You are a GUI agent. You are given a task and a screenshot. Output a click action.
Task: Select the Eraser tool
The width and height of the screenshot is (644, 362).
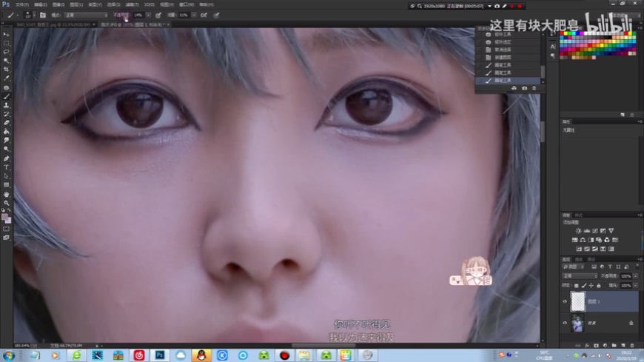pyautogui.click(x=7, y=123)
